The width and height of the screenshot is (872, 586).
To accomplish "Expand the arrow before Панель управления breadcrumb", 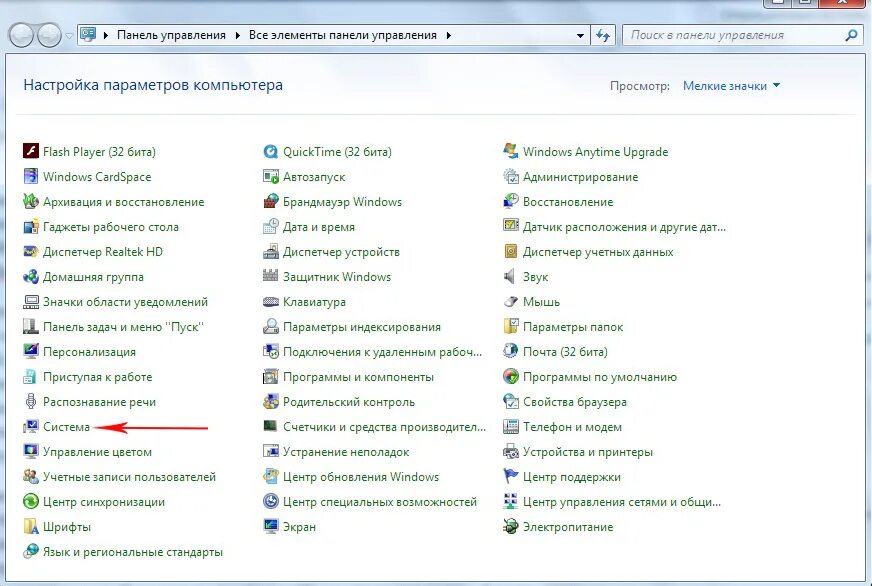I will click(106, 35).
